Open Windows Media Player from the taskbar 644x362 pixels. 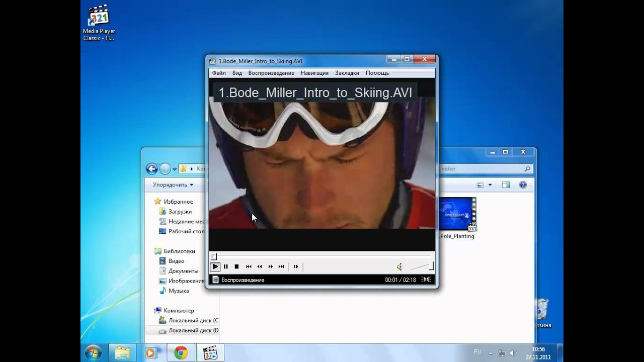(x=151, y=353)
